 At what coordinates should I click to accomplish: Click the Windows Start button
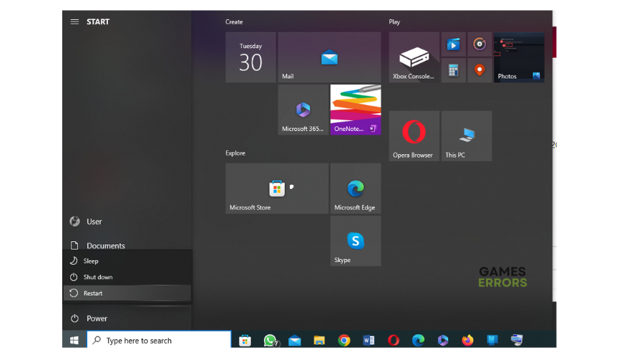point(74,340)
